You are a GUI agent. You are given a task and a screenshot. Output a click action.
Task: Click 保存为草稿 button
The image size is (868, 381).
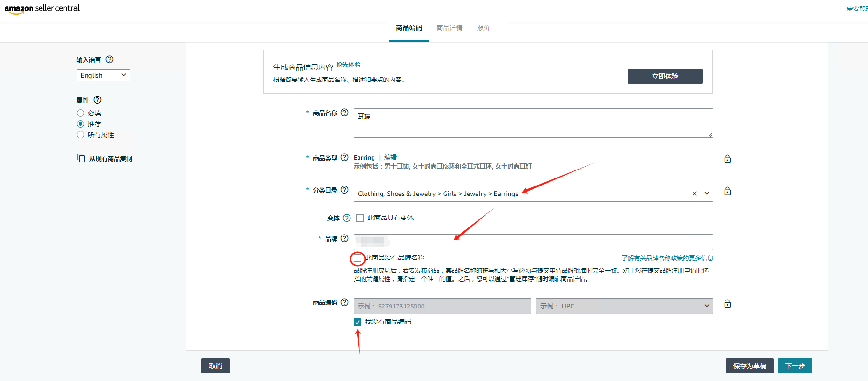pos(750,366)
